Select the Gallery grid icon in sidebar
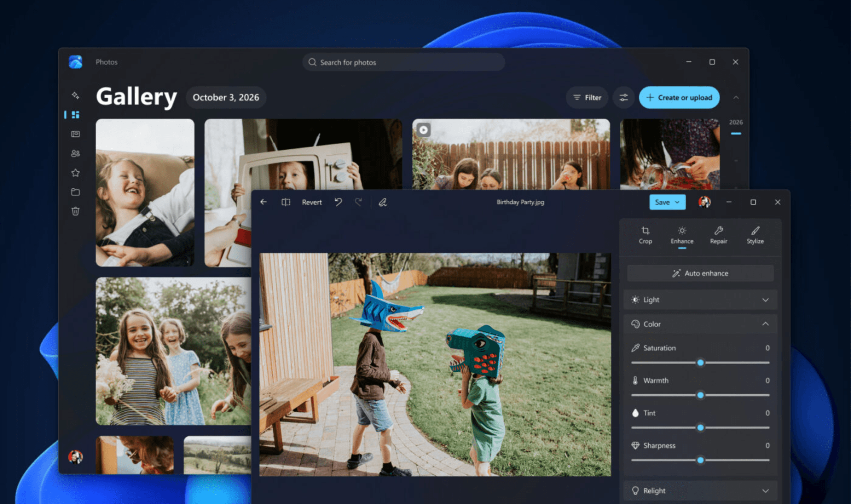851x504 pixels. pos(75,115)
